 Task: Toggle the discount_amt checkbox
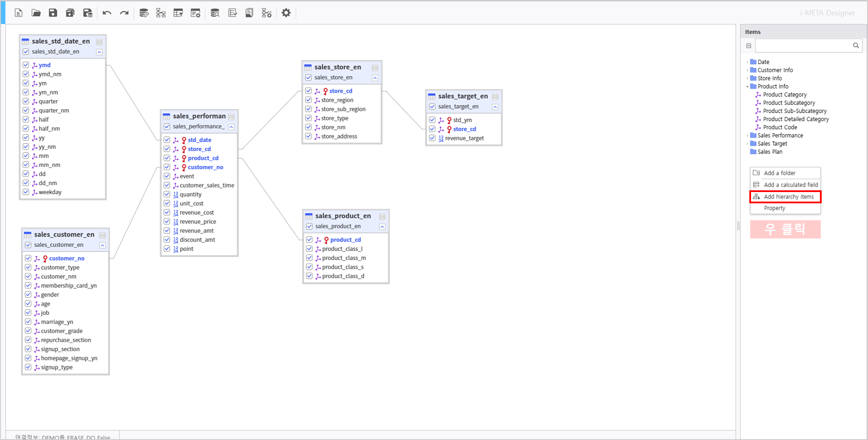[167, 240]
